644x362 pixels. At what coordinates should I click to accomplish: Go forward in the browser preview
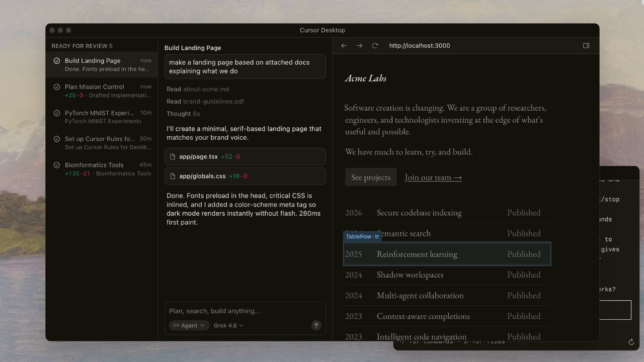point(359,46)
